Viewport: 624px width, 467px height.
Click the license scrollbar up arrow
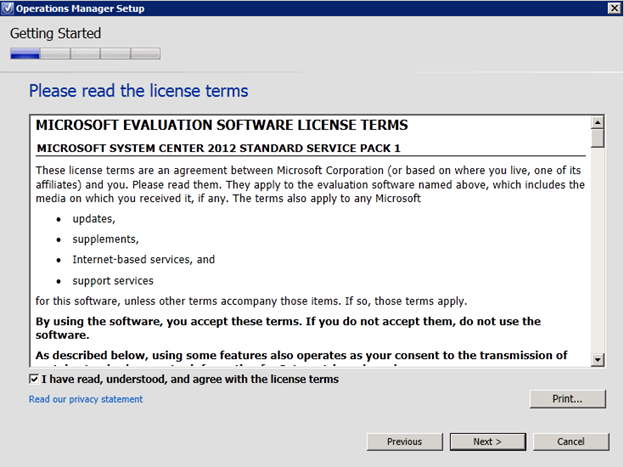click(x=597, y=122)
